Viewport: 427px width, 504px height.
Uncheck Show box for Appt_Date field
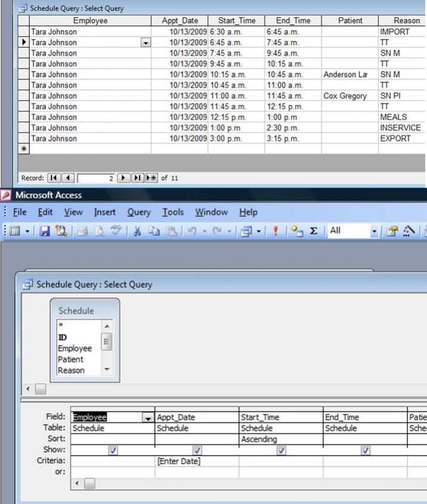click(197, 450)
